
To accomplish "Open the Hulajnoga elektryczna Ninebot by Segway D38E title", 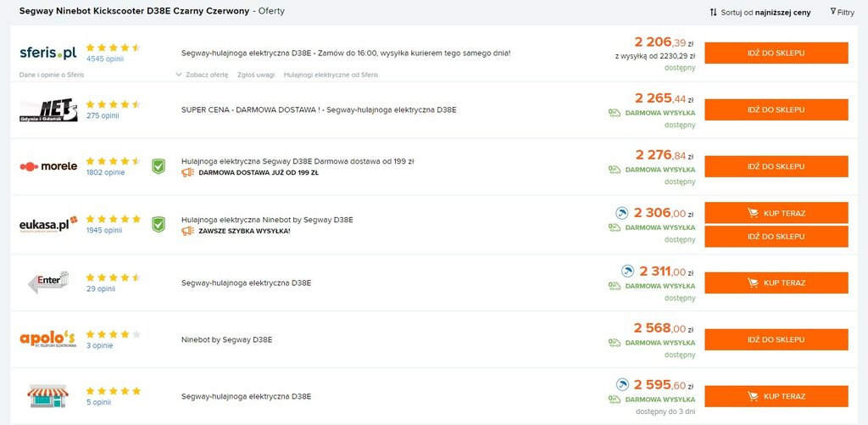I will [x=267, y=220].
